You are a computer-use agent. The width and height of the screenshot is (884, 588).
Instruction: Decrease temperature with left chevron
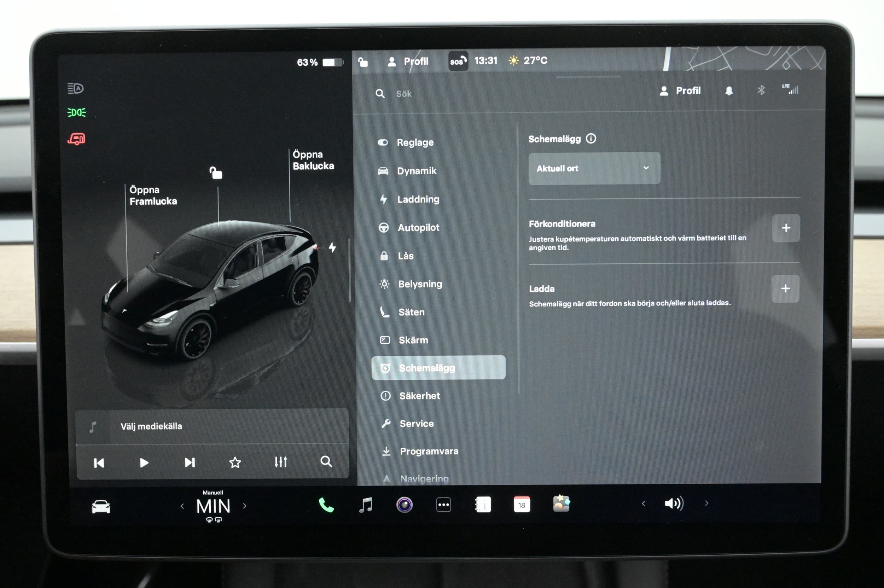(182, 506)
